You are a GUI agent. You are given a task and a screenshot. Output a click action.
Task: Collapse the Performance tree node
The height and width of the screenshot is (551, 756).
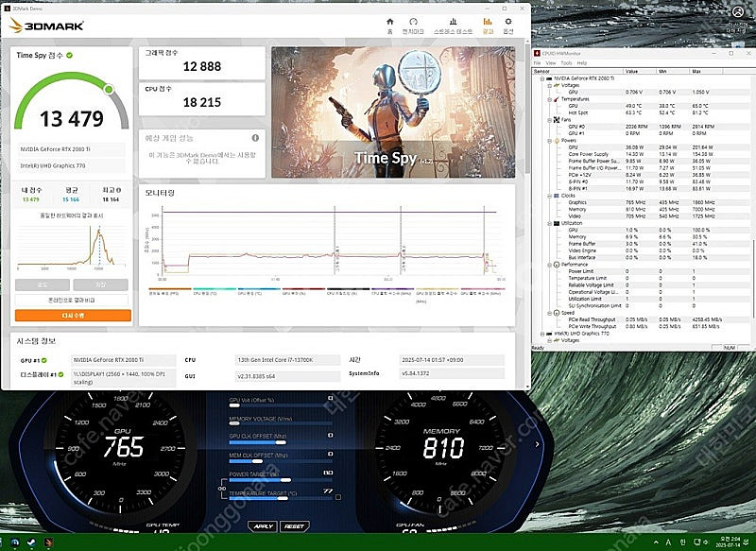[x=549, y=266]
